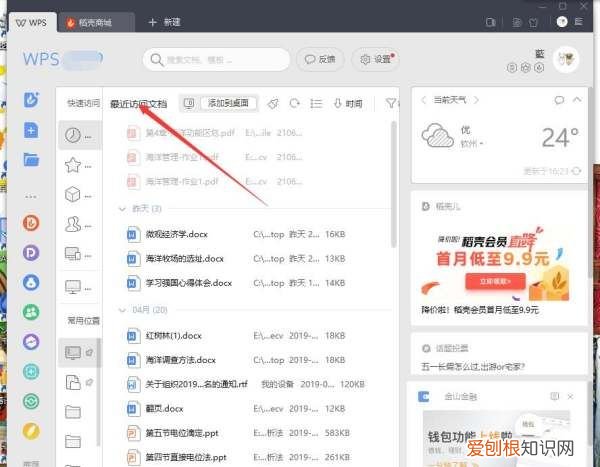This screenshot has width=600, height=467.
Task: Open the new document icon in left sidebar
Action: 31,100
